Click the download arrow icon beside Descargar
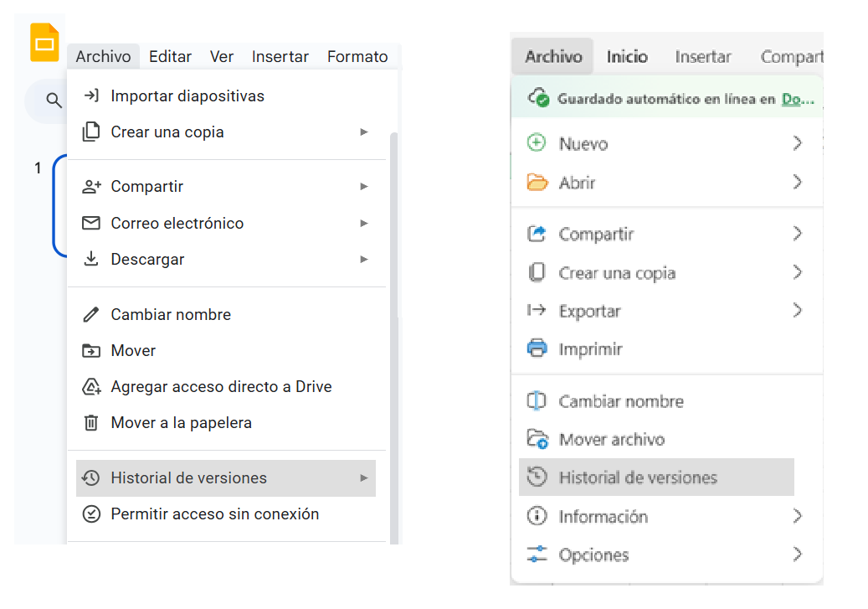 click(x=91, y=260)
